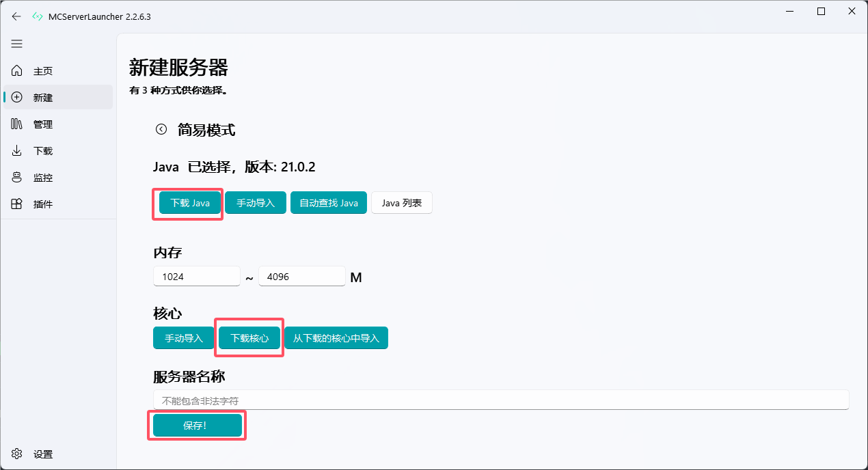This screenshot has width=868, height=470.
Task: Click the Java 已选择，版本: 21.0.2 status text
Action: click(x=234, y=167)
